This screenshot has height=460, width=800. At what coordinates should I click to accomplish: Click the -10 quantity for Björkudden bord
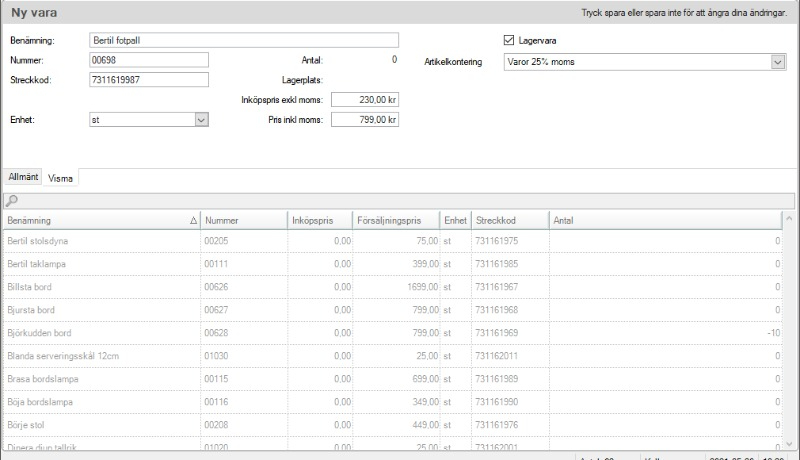coord(774,333)
